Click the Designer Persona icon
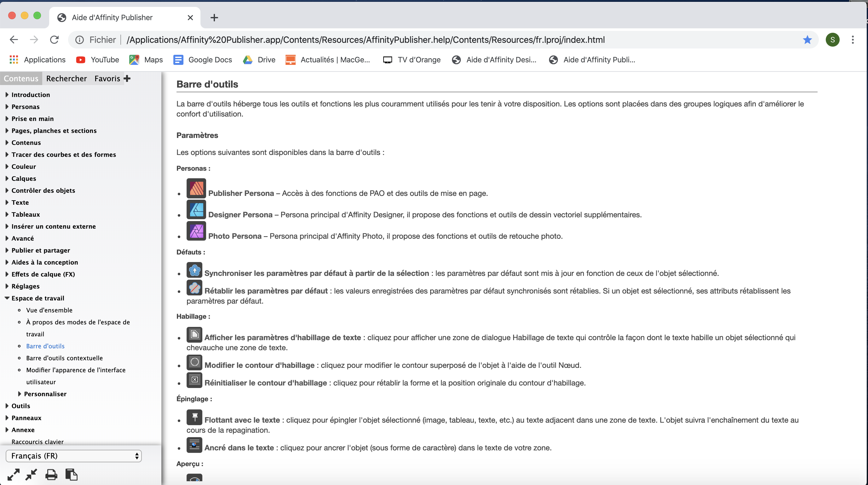 pyautogui.click(x=196, y=209)
